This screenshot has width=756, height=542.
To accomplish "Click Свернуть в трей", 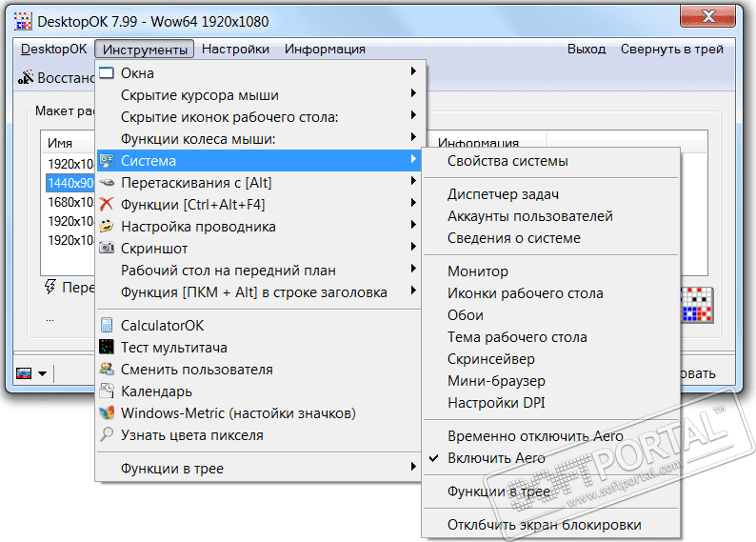I will coord(671,50).
